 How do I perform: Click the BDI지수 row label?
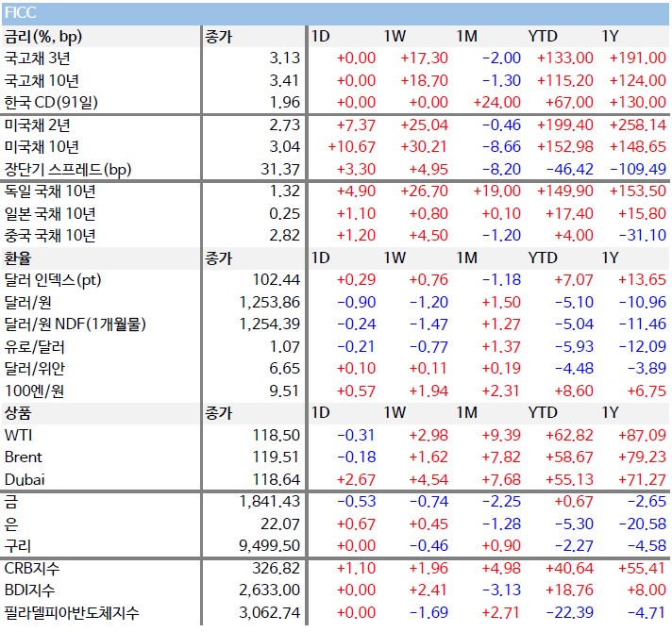click(29, 590)
